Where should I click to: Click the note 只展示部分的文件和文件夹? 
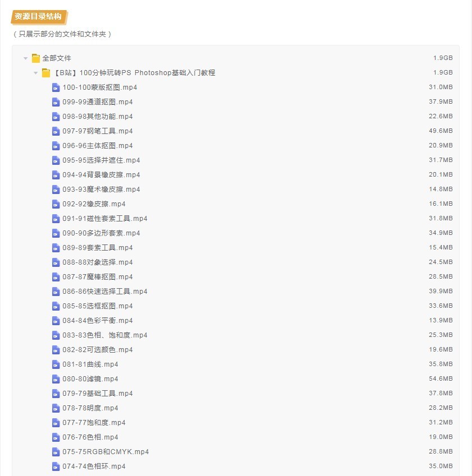click(62, 34)
